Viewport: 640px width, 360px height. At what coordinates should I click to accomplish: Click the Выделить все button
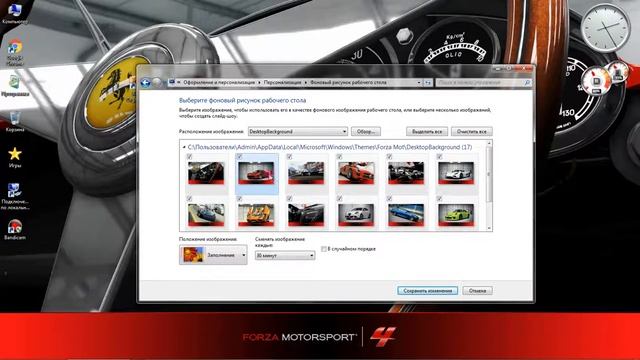click(x=427, y=131)
